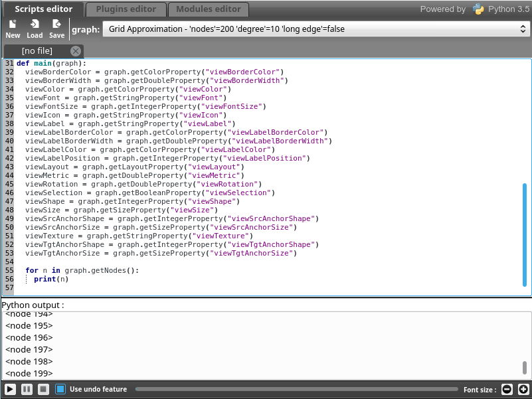Select the Scripts editor tab
This screenshot has height=399, width=532.
coord(43,9)
